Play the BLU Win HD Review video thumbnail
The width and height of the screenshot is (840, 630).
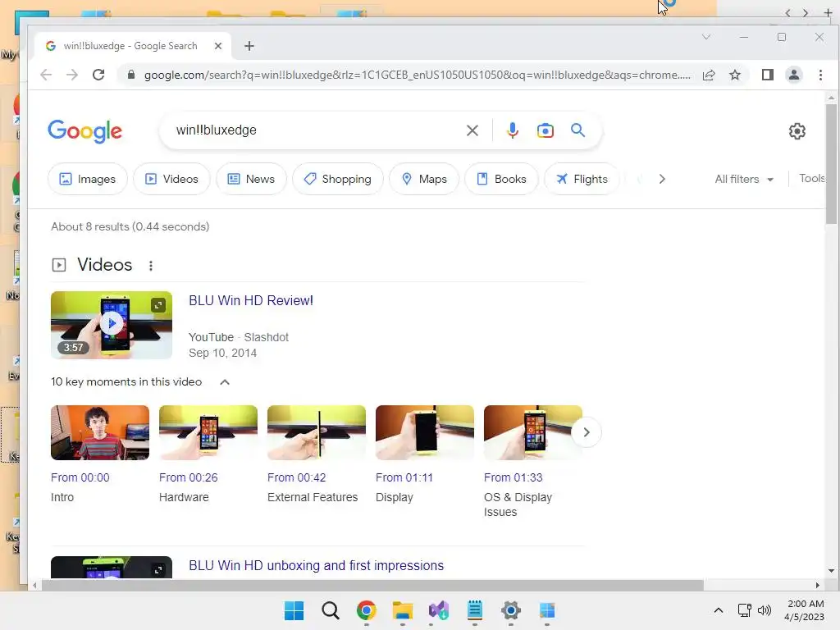(112, 325)
